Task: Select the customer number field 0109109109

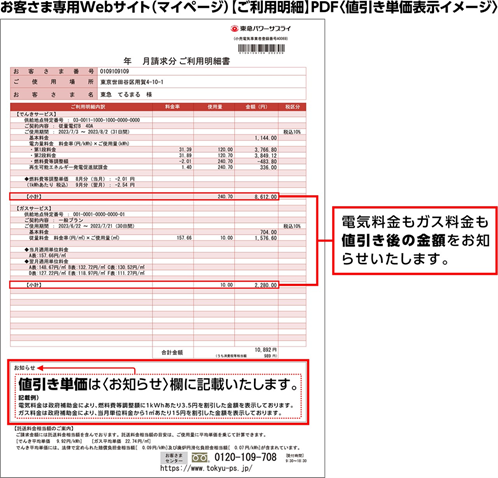Action: tap(202, 71)
